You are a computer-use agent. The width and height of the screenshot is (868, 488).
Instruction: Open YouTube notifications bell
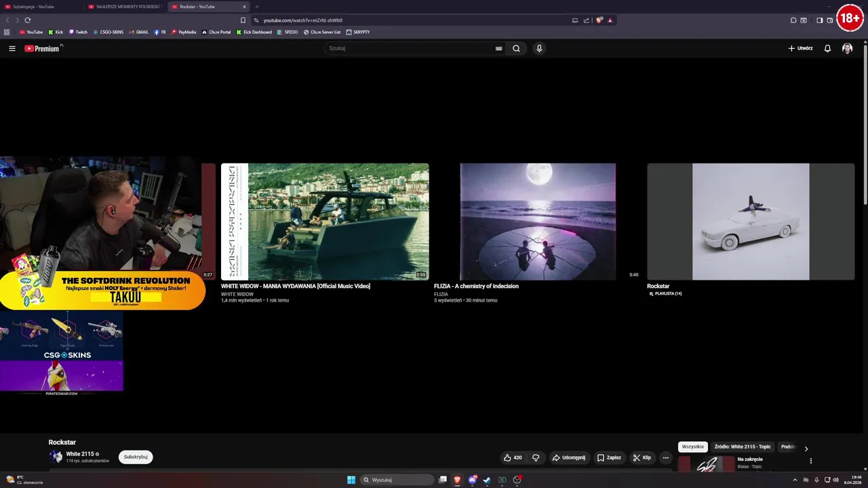click(x=827, y=49)
